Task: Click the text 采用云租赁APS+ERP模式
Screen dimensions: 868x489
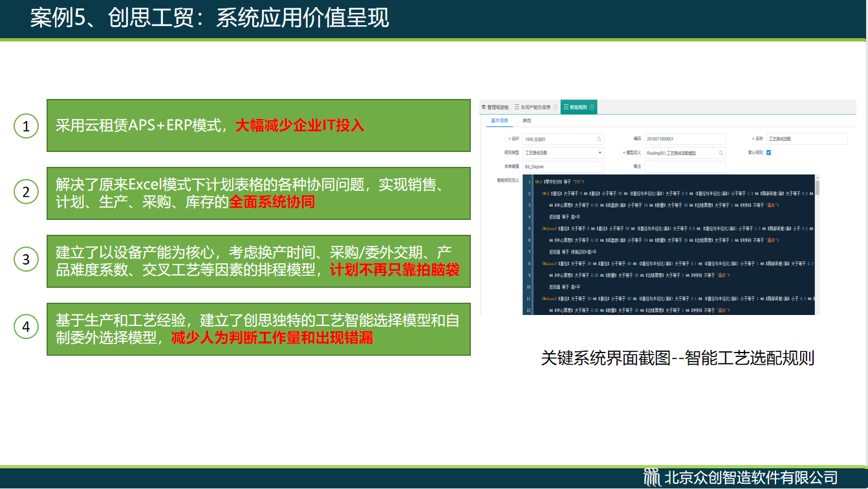Action: pyautogui.click(x=140, y=125)
